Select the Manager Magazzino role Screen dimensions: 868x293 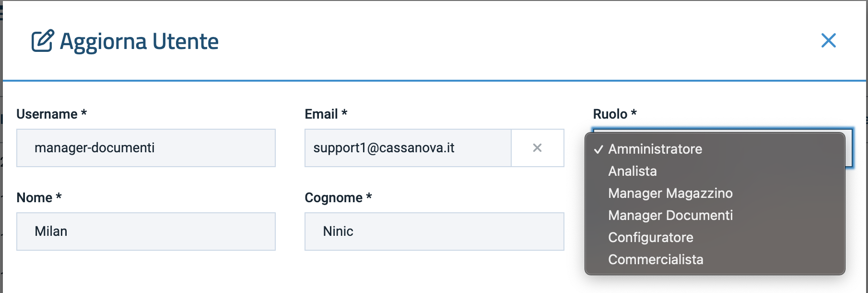pos(670,193)
